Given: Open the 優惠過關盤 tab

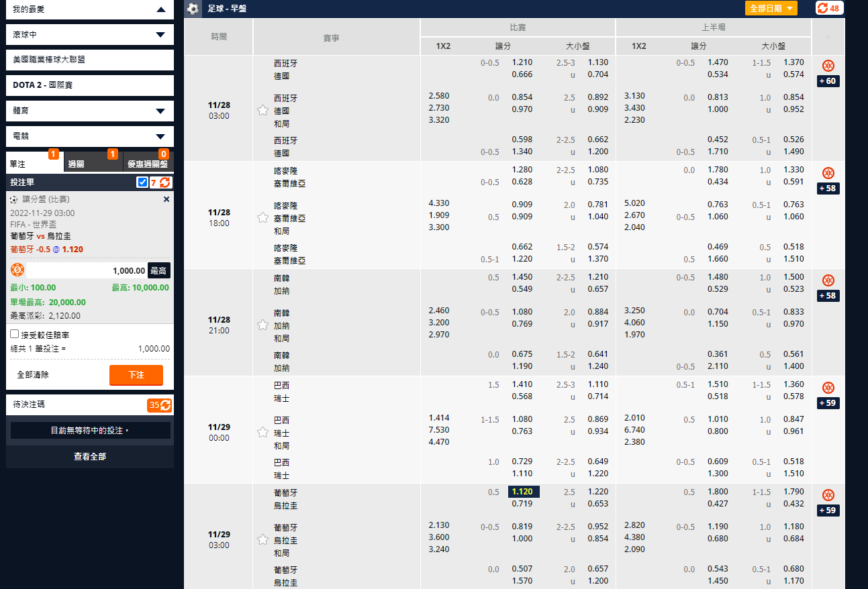Looking at the screenshot, I should (148, 164).
